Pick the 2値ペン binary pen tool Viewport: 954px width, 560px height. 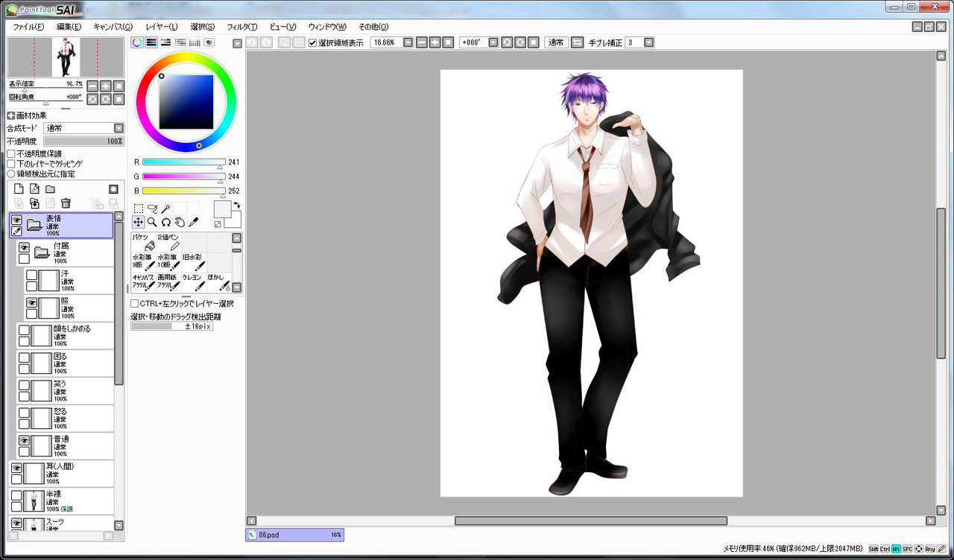point(169,242)
